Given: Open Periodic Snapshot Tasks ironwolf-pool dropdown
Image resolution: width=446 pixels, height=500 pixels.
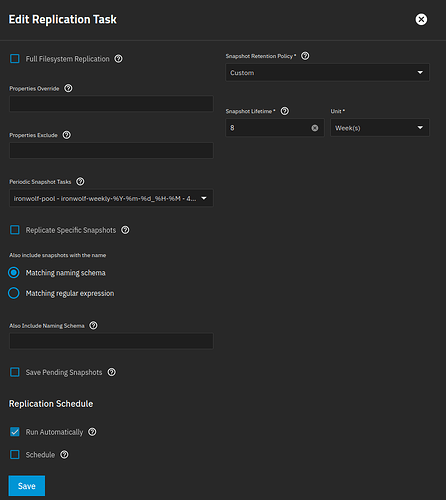Looking at the screenshot, I should point(111,198).
